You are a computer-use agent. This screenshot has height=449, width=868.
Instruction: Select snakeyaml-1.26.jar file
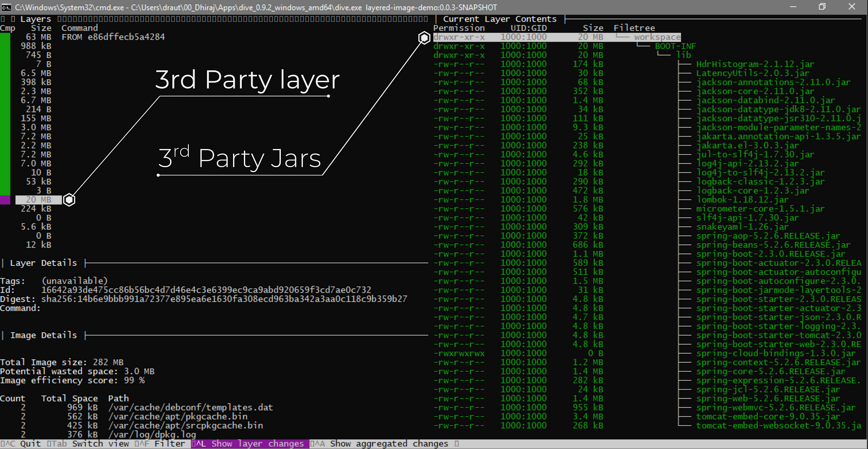(x=742, y=227)
